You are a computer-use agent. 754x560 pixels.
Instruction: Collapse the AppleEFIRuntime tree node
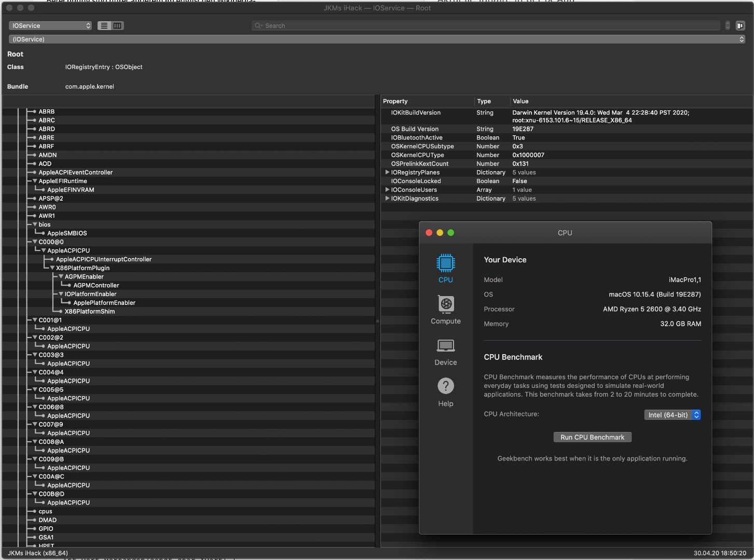[35, 181]
